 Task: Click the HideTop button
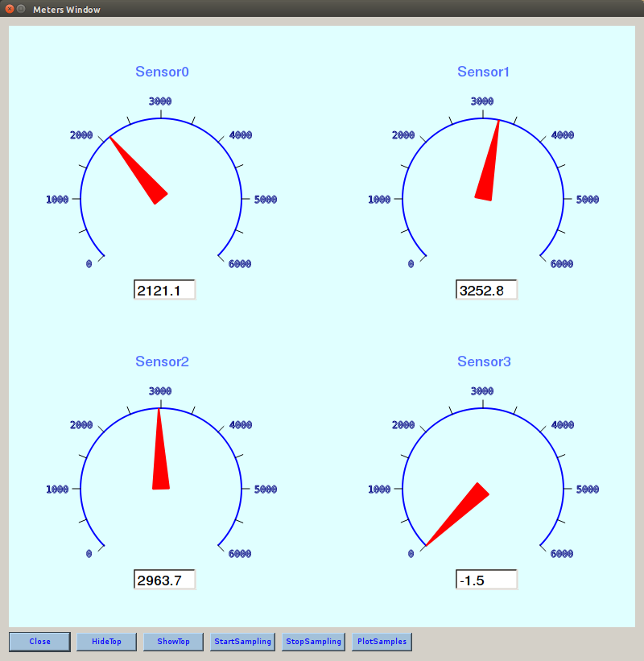click(106, 642)
